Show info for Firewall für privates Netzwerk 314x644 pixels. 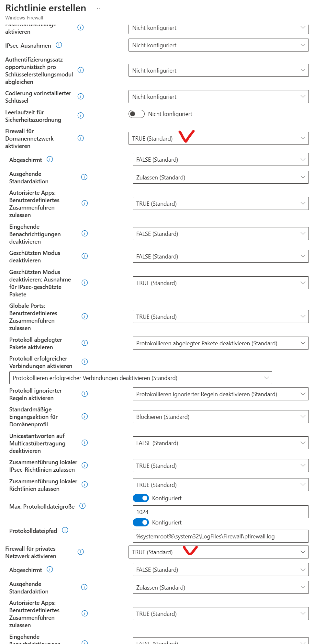(x=81, y=552)
